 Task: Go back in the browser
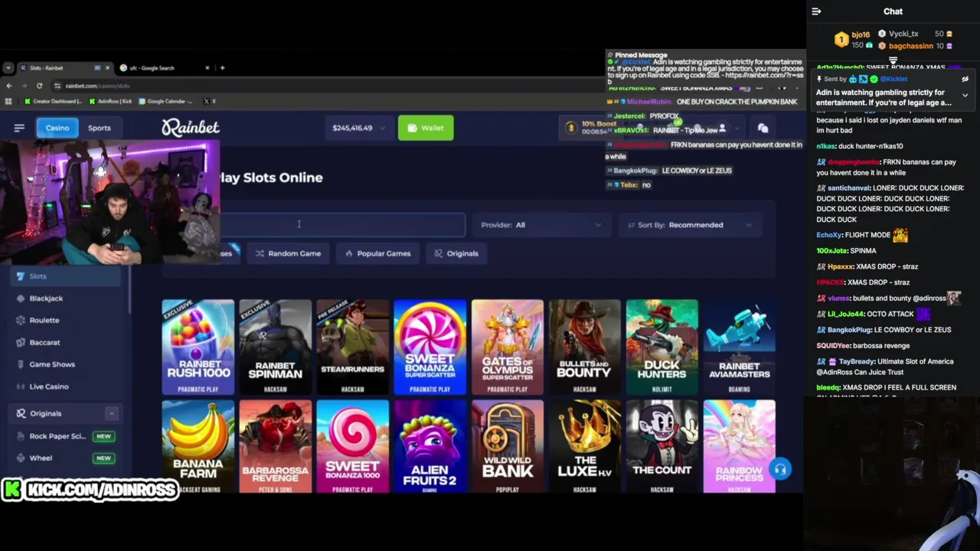[9, 86]
